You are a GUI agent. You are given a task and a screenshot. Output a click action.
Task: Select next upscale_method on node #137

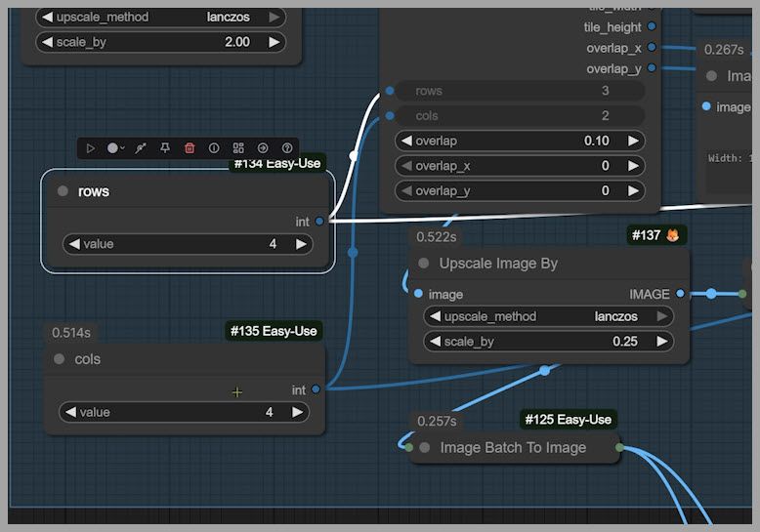coord(661,316)
